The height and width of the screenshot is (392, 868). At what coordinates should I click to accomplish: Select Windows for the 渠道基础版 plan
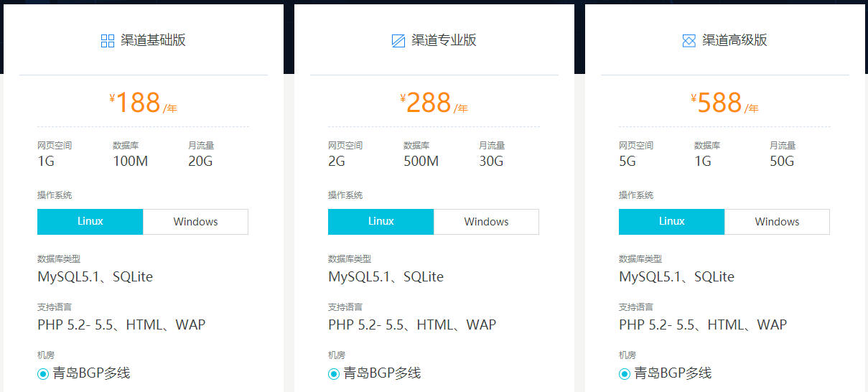click(195, 222)
